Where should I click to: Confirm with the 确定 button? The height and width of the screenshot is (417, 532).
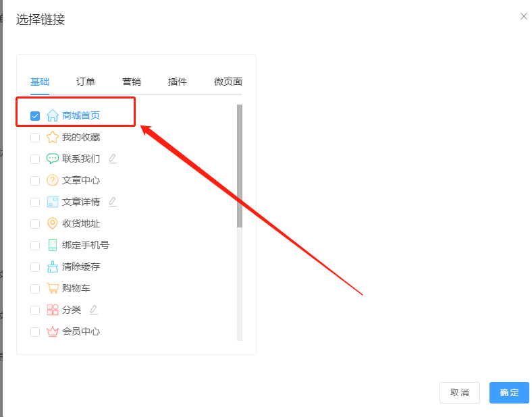point(509,393)
